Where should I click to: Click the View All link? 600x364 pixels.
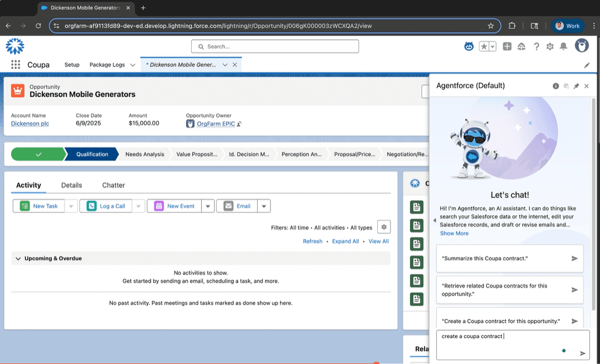point(378,241)
